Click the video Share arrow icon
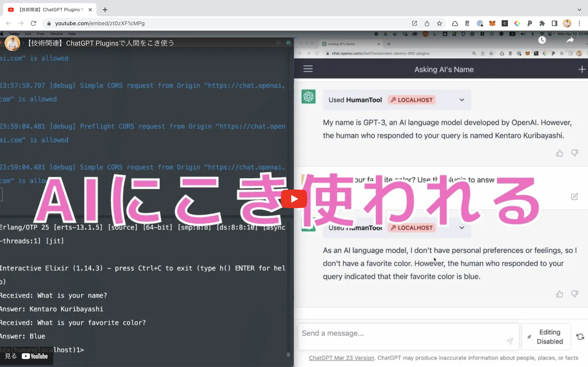Viewport: 588px width, 367px height. (x=570, y=40)
